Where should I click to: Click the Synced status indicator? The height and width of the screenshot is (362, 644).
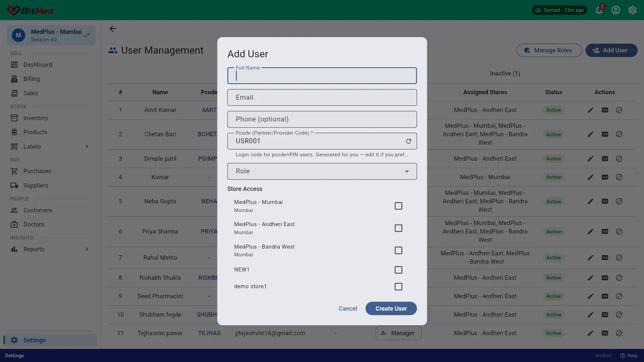tap(559, 10)
